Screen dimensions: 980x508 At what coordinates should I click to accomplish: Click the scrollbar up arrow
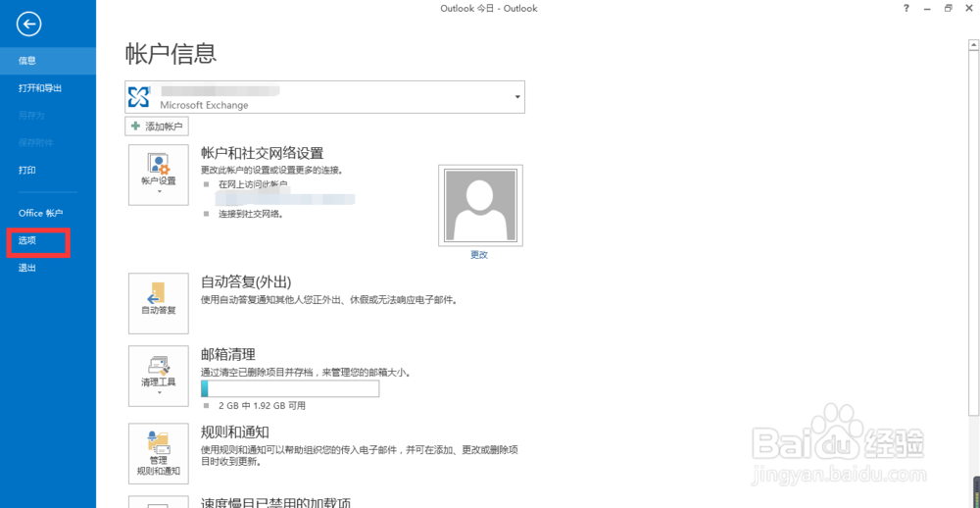click(973, 44)
